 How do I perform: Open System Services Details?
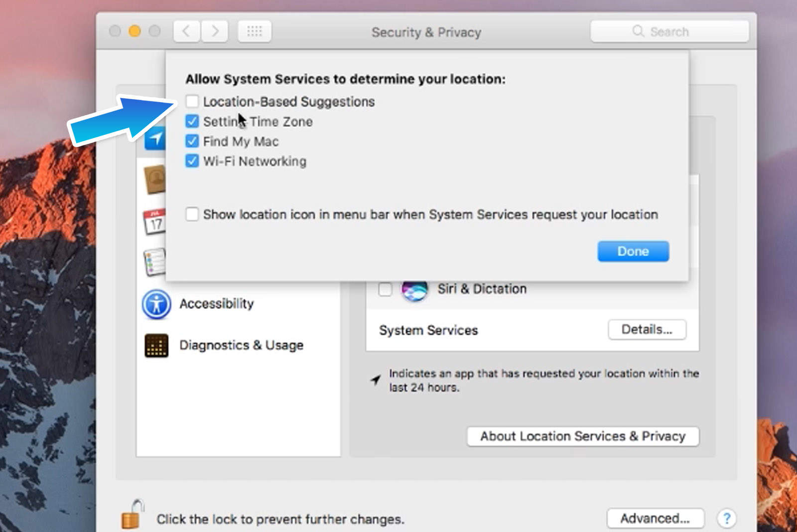coord(647,330)
